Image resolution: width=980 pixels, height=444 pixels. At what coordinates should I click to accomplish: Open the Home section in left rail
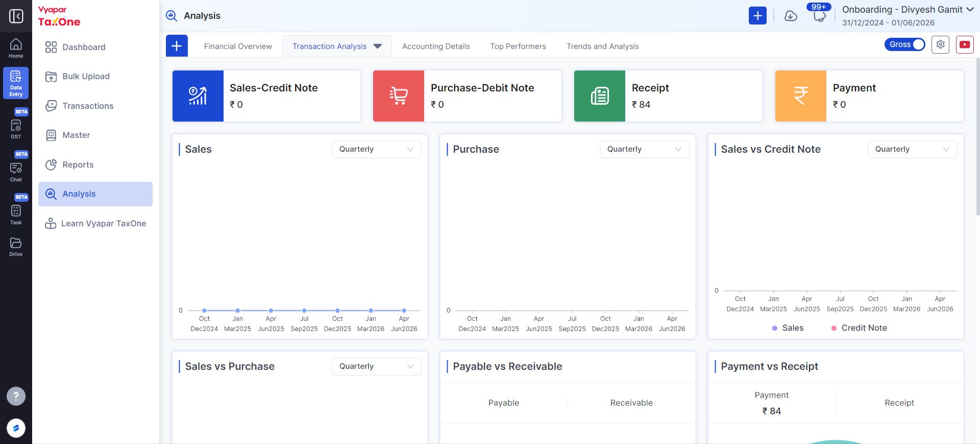pos(16,49)
